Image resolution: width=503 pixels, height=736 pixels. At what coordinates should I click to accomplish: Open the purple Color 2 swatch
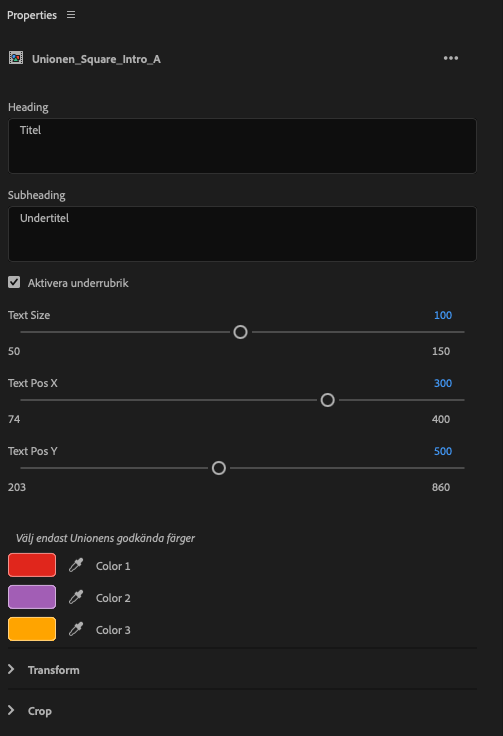pos(32,597)
